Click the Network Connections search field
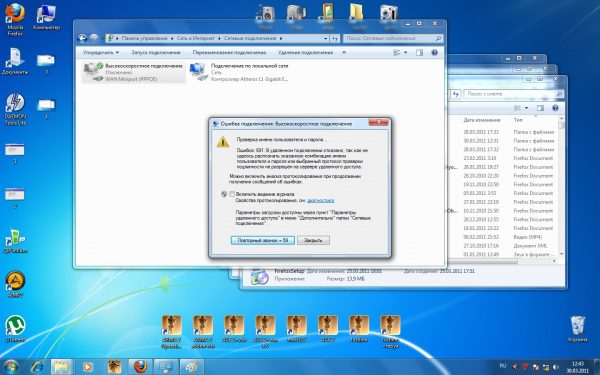This screenshot has width=600, height=375. (393, 39)
